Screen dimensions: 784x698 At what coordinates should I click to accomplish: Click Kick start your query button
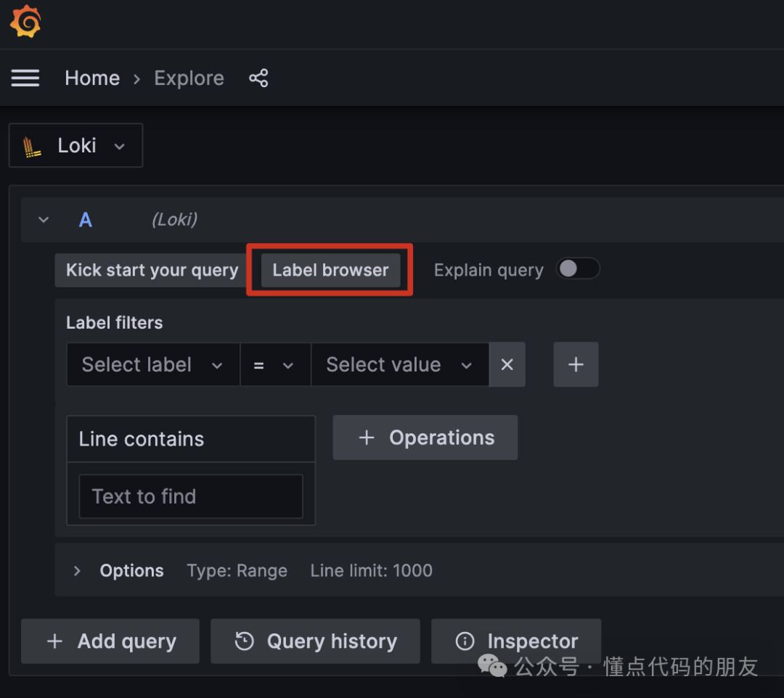point(152,271)
